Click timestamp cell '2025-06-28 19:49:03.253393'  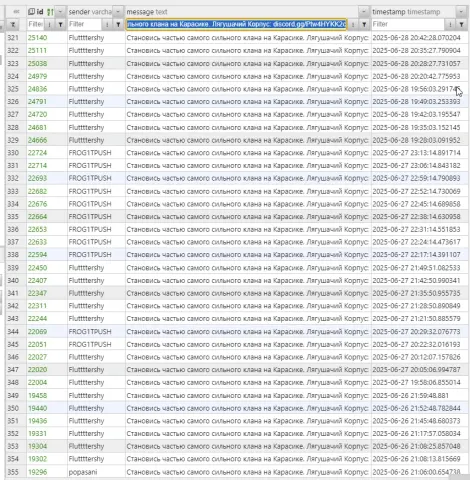pos(420,101)
